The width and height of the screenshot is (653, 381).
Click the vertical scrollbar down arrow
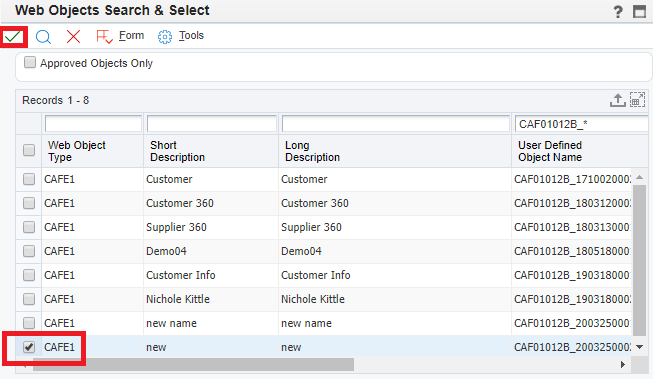640,347
